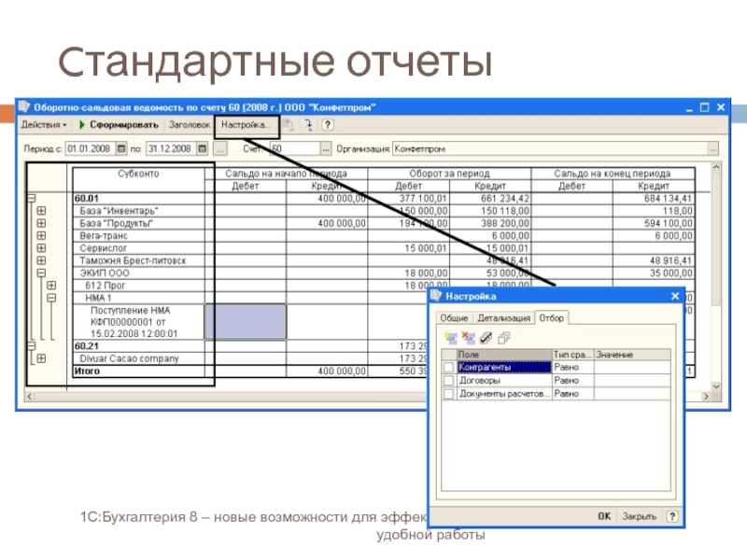Click into the Организация field with Конфетпром
747x560 pixels.
(x=550, y=149)
